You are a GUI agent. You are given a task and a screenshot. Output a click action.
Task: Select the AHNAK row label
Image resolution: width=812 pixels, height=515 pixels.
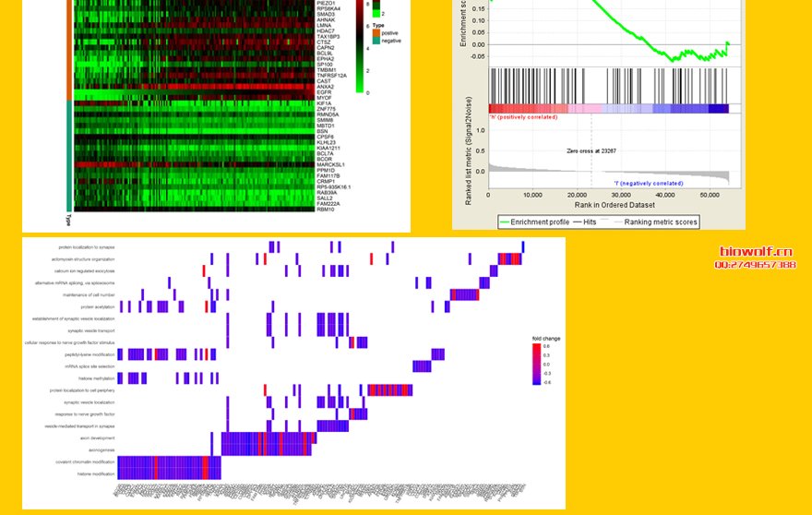point(326,19)
